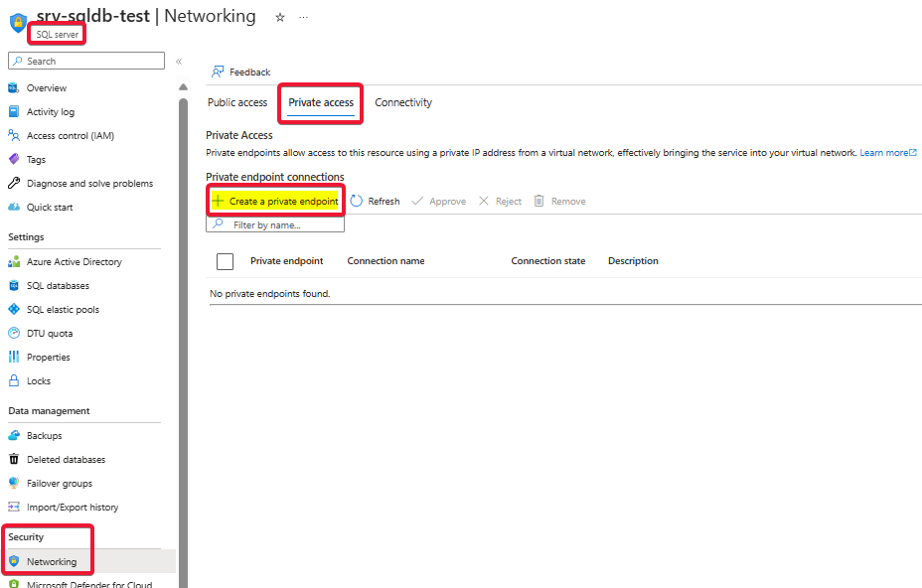Select the Private access tab

tap(321, 102)
